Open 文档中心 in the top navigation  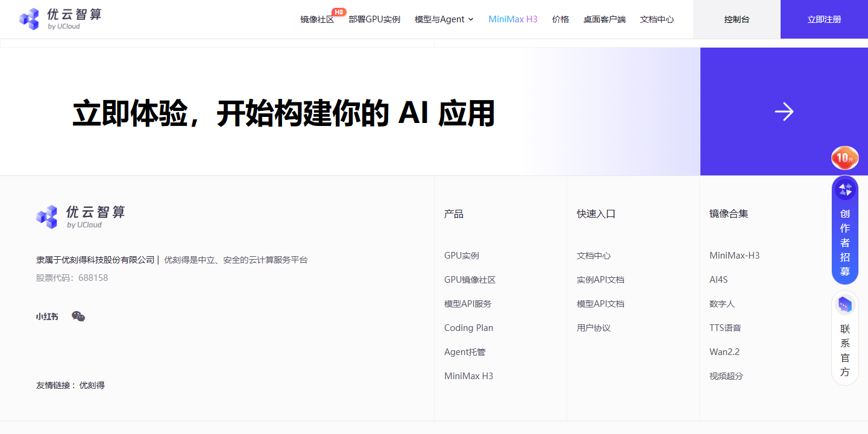click(657, 19)
